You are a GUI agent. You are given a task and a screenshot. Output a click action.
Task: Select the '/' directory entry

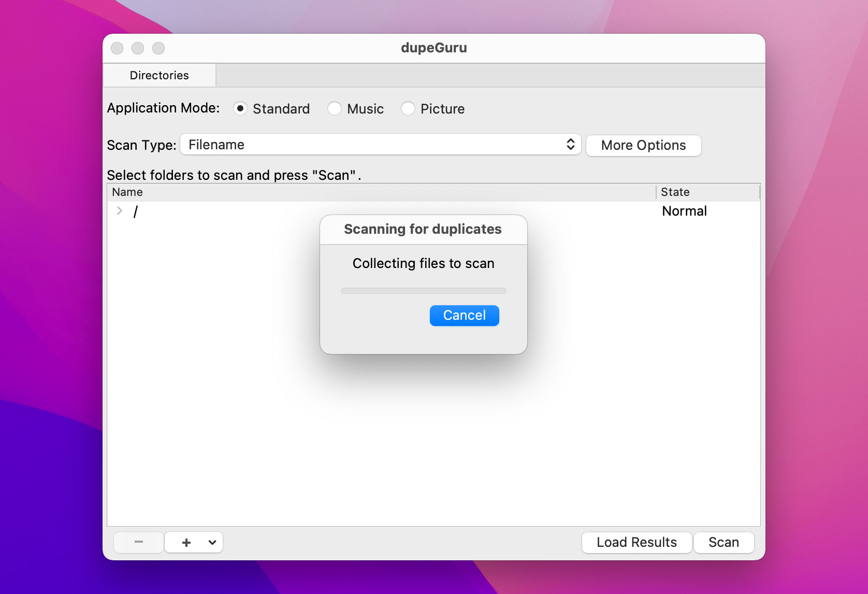pyautogui.click(x=136, y=211)
